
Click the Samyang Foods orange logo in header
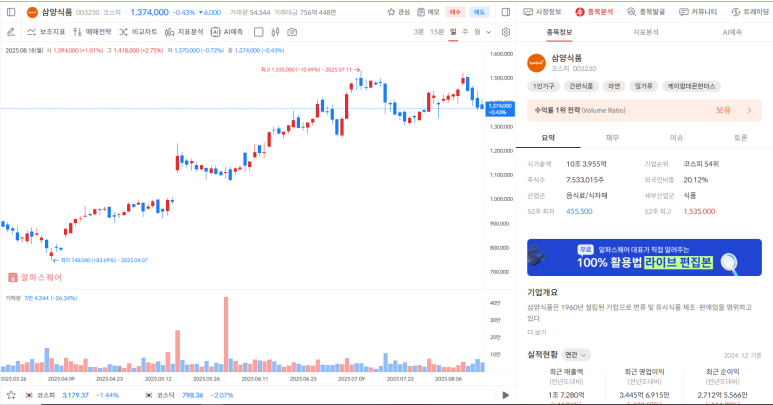pos(32,12)
